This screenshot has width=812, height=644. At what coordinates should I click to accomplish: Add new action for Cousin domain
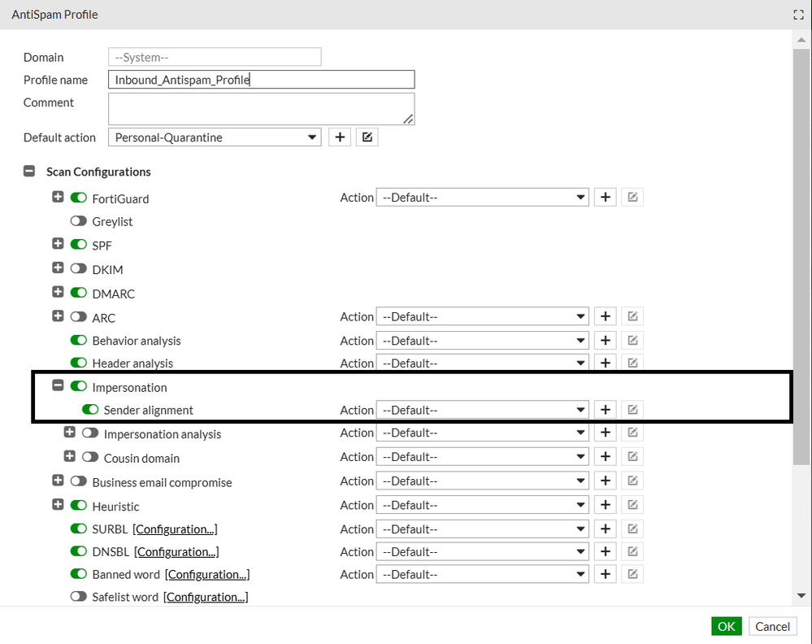[x=606, y=457]
